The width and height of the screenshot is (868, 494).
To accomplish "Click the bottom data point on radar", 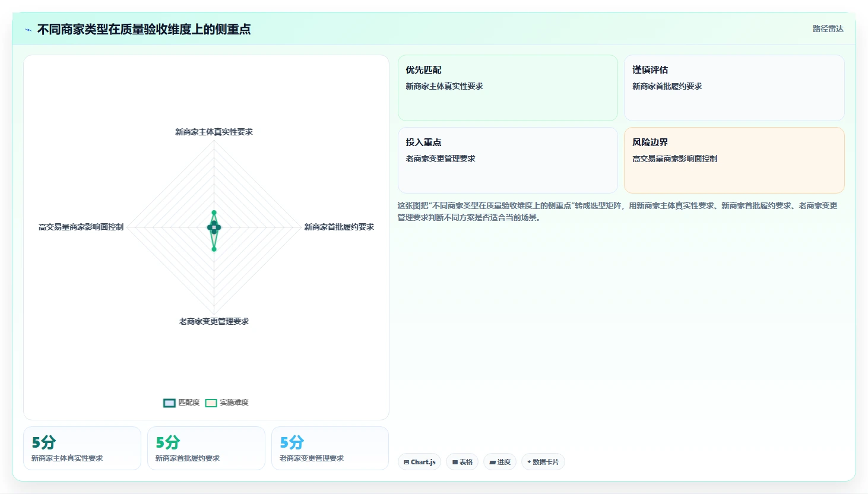I will (214, 249).
